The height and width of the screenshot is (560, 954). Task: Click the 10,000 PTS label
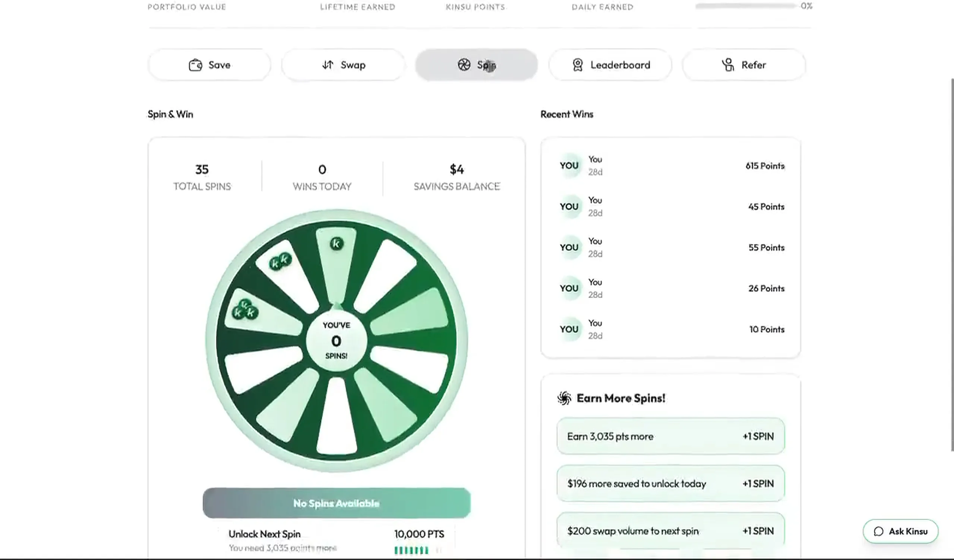click(419, 534)
